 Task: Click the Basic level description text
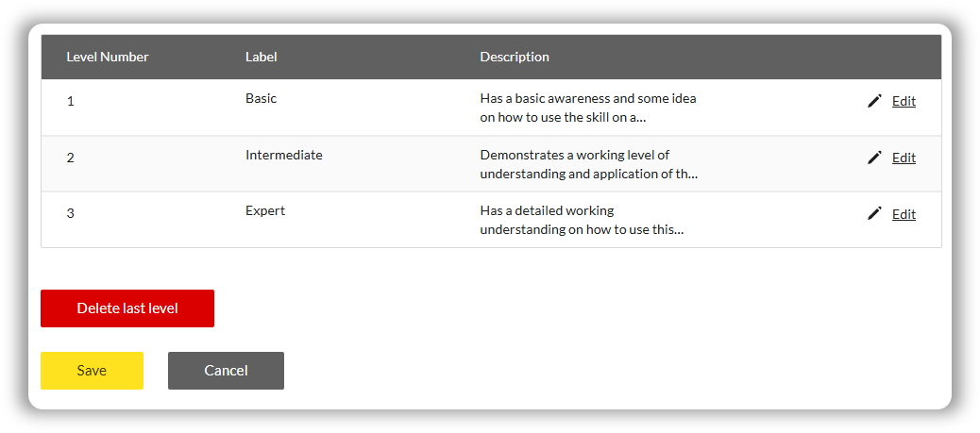(x=588, y=108)
